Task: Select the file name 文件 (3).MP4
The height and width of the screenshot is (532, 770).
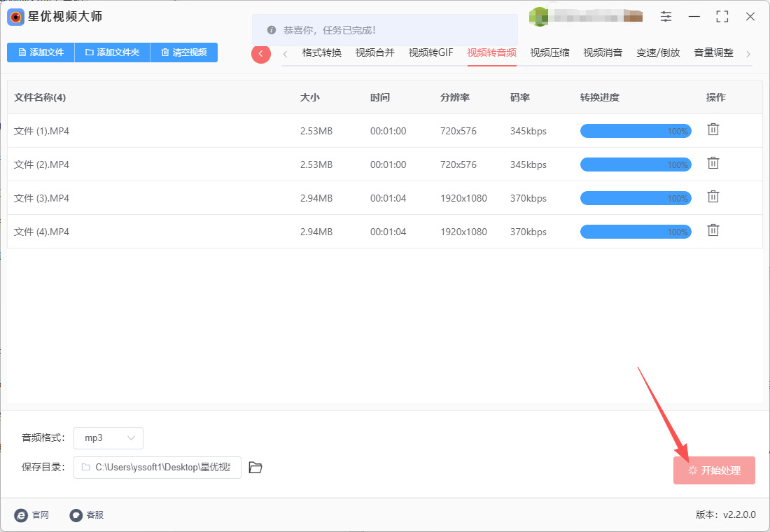Action: [41, 199]
